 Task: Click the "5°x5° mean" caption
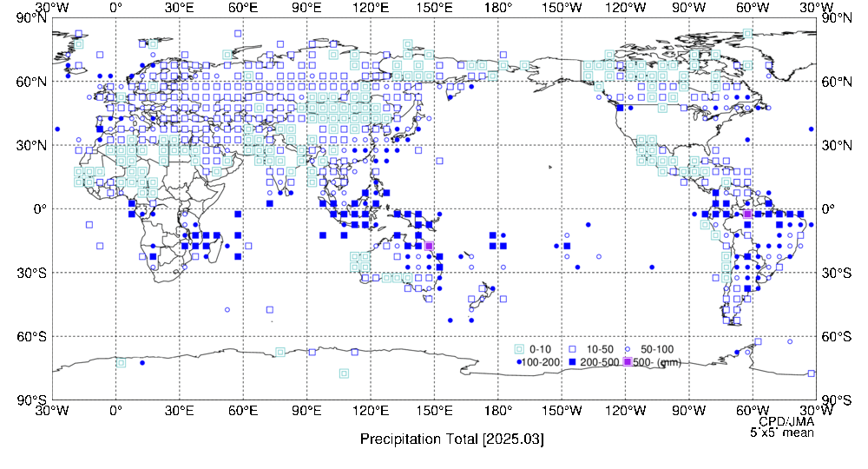782,433
